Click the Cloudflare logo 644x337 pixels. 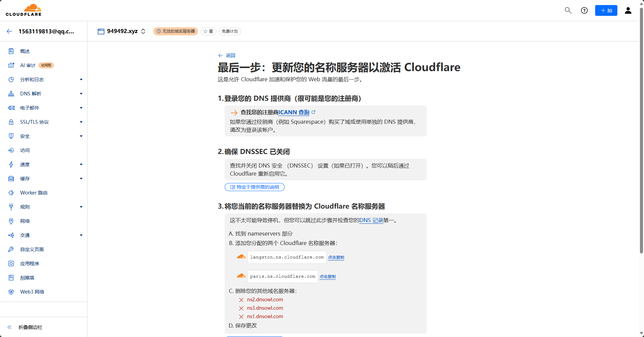pos(24,10)
